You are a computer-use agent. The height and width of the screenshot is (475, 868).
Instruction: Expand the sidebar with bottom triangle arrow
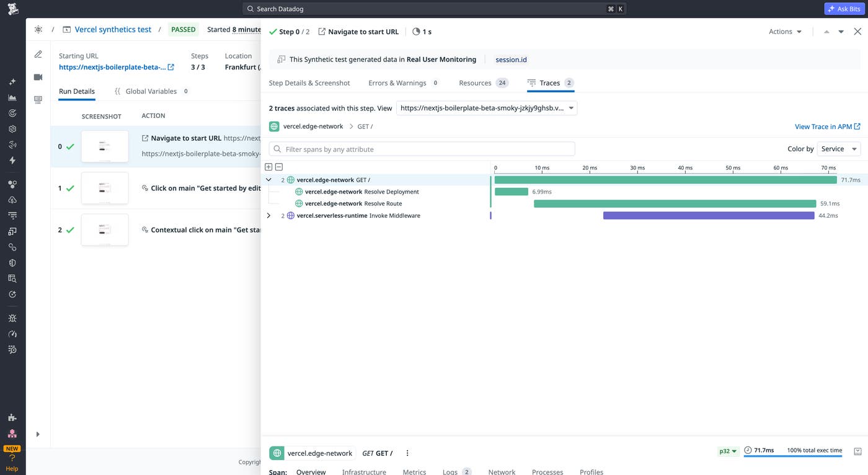38,434
